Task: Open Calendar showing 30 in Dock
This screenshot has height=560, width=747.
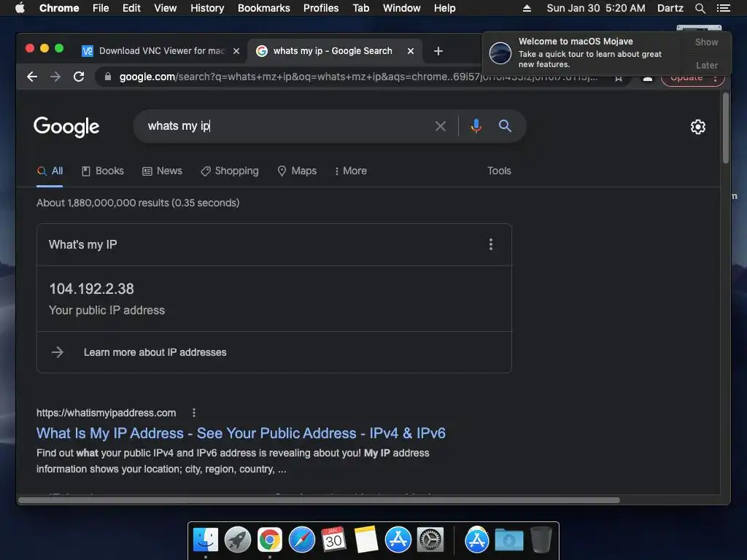Action: point(333,540)
